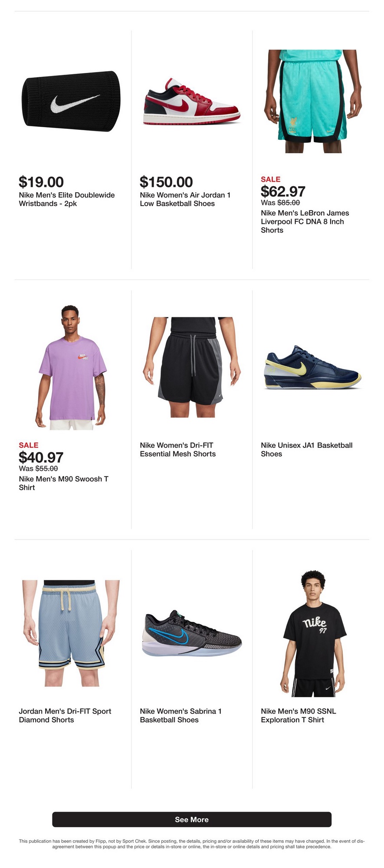Open Nike Men's Elite Doublewide Wristbands link
Viewport: 384px width, 868px height.
(67, 199)
